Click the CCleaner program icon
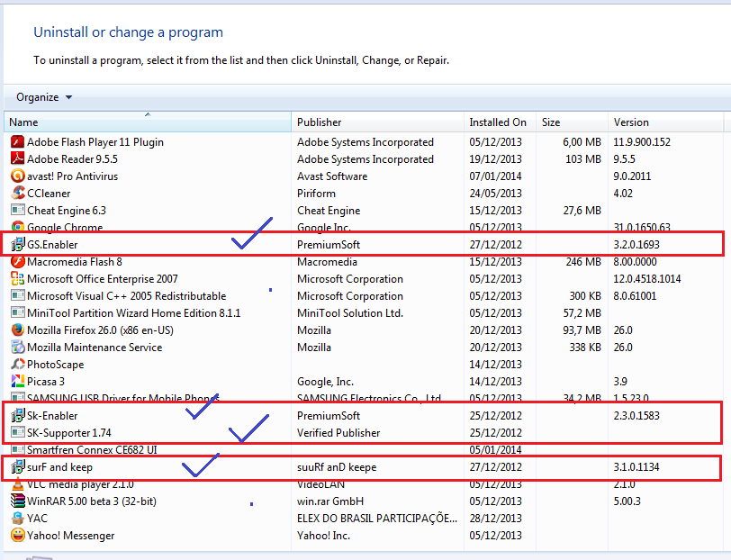The width and height of the screenshot is (731, 560). [18, 193]
